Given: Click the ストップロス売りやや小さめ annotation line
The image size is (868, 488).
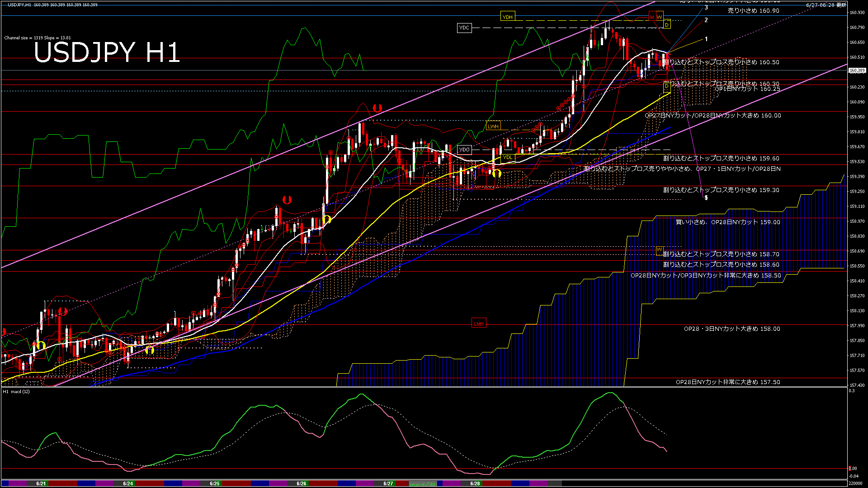Looking at the screenshot, I should coord(683,169).
